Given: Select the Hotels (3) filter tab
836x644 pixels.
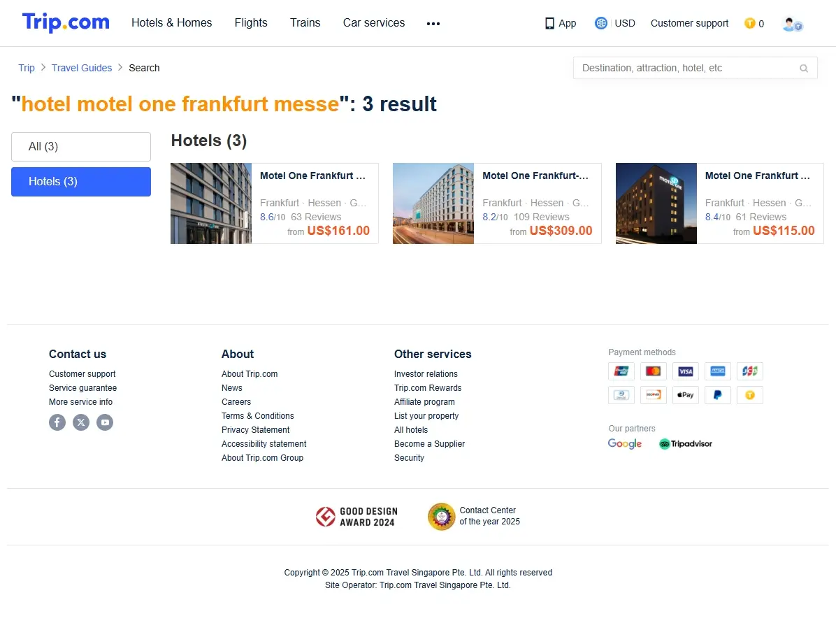Looking at the screenshot, I should click(81, 182).
